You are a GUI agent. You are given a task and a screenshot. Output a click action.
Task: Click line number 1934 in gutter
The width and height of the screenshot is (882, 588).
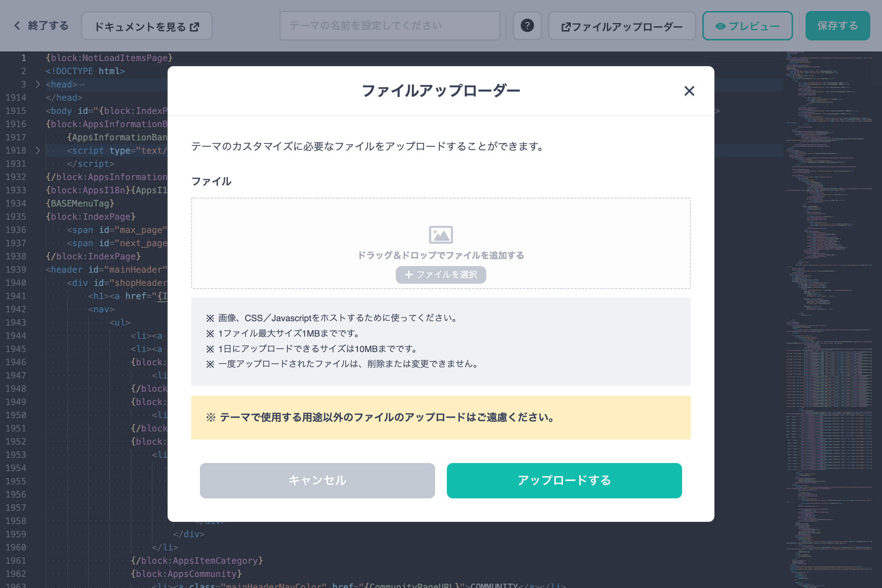click(x=16, y=203)
